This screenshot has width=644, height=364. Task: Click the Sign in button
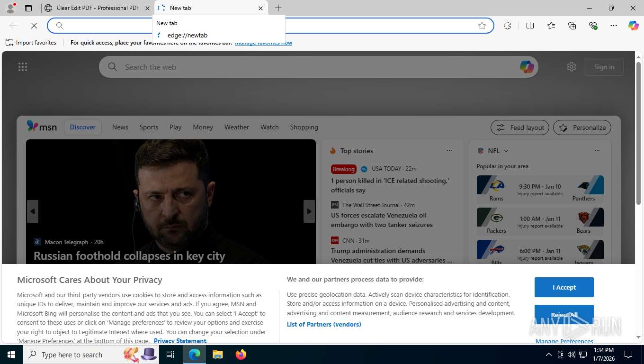click(x=604, y=67)
